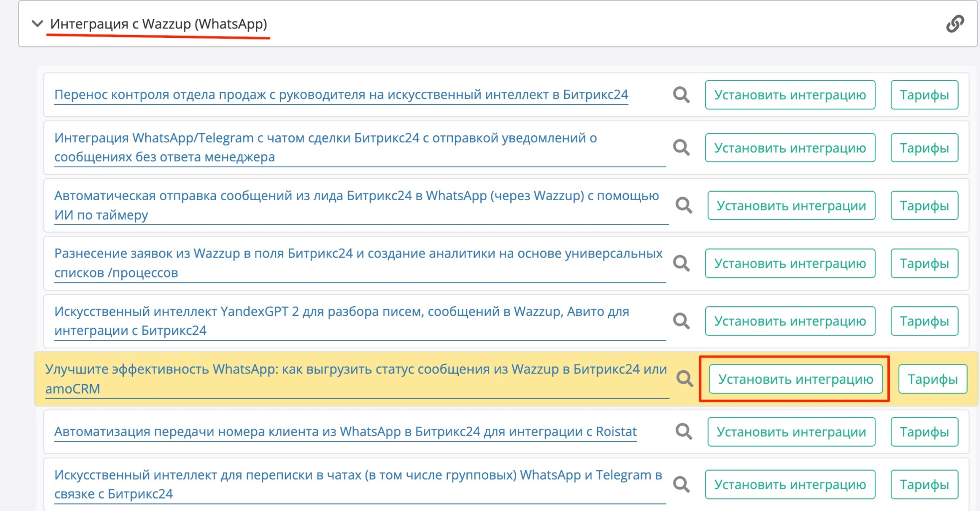Open link 'Перенос контроля отдела продаж'
Screen dimensions: 980x511
pos(341,95)
